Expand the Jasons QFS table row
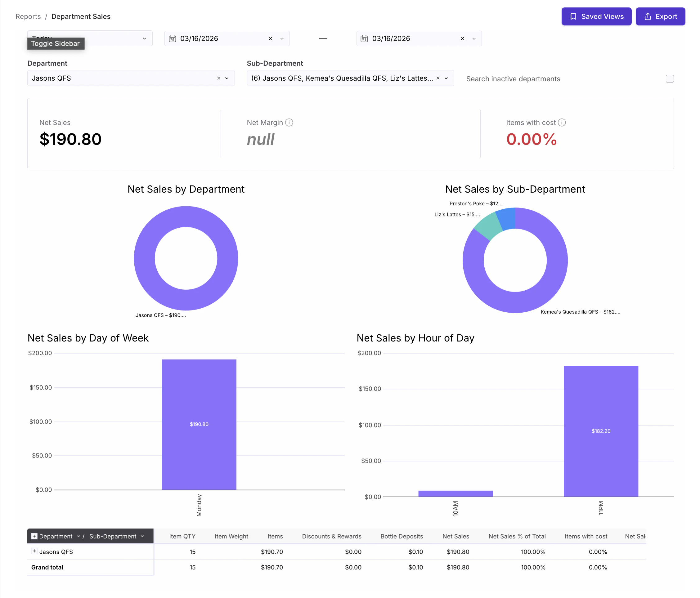The image size is (700, 598). tap(34, 551)
